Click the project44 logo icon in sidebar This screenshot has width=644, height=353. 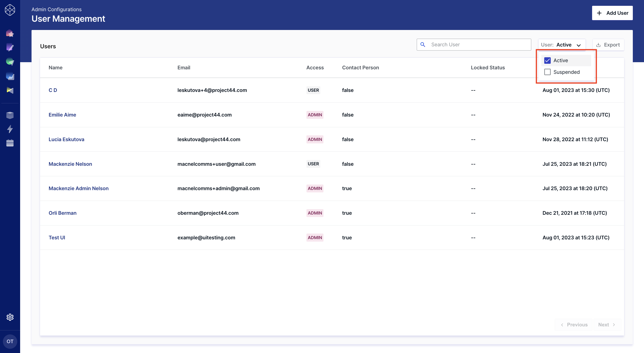[10, 10]
